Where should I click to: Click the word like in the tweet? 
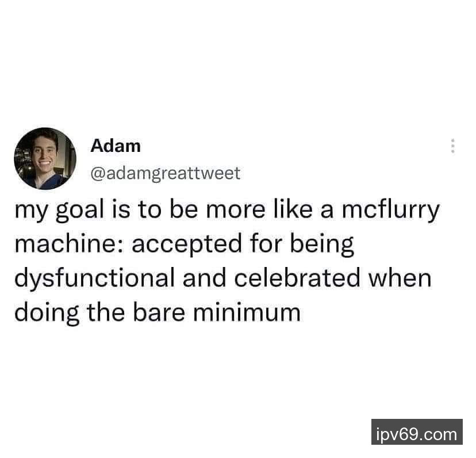pos(293,208)
